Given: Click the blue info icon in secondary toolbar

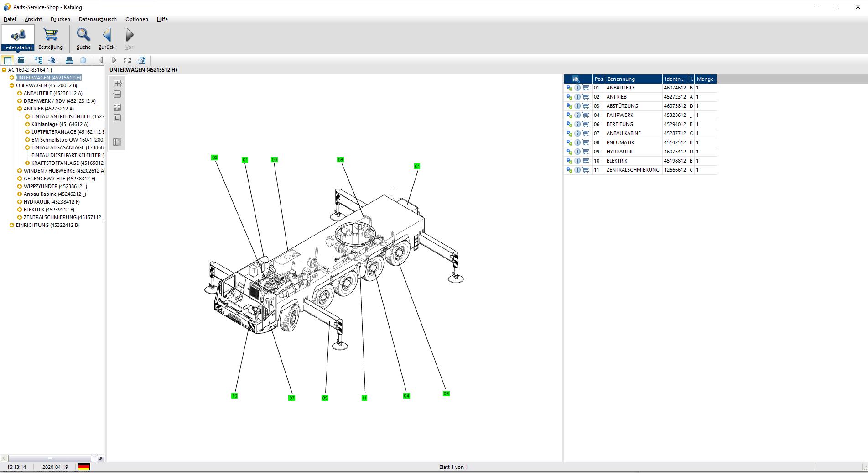Looking at the screenshot, I should point(83,60).
